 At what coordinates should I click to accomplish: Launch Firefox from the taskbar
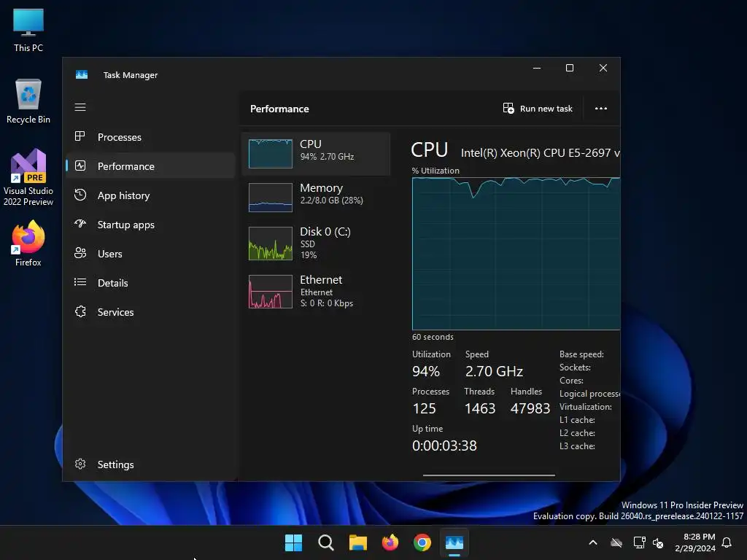pyautogui.click(x=390, y=542)
